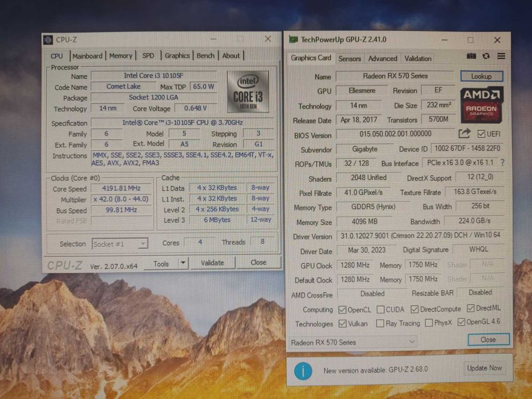The image size is (532, 399).
Task: Open Bench tab in CPU-Z
Action: point(206,55)
